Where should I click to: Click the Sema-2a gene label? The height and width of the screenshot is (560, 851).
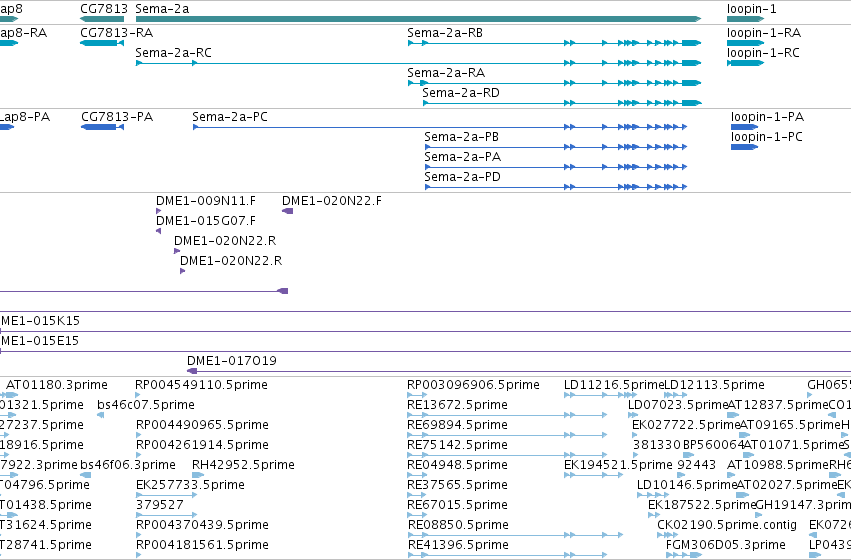162,9
